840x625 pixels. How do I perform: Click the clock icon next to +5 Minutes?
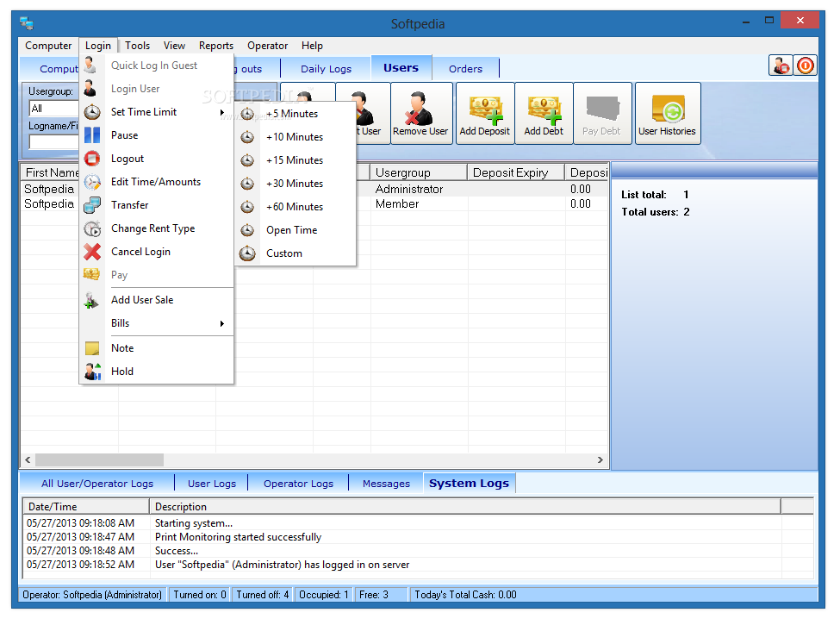[x=247, y=114]
